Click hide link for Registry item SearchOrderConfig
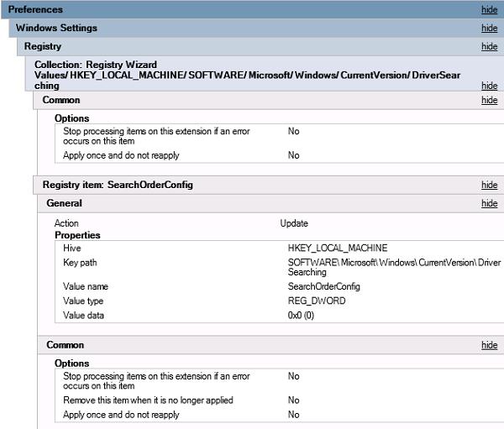Screen dimensions: 504x429 tap(489, 186)
